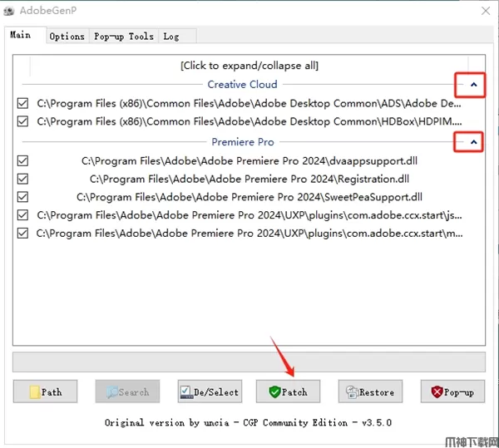The width and height of the screenshot is (499, 448).
Task: Select the HDBox\HDPIM path text
Action: click(x=249, y=121)
